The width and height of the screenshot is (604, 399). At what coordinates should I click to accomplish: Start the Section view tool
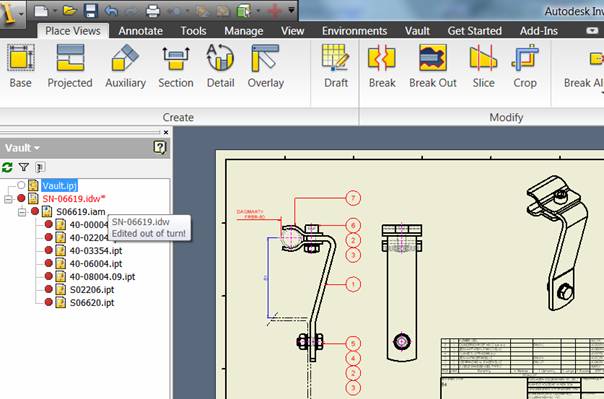click(176, 66)
